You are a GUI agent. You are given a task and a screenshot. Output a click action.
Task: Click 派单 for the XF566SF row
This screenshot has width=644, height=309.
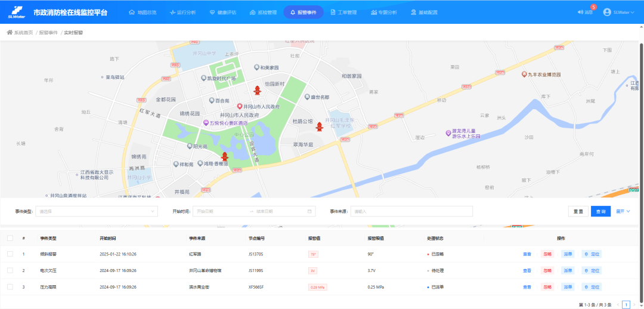pyautogui.click(x=568, y=287)
